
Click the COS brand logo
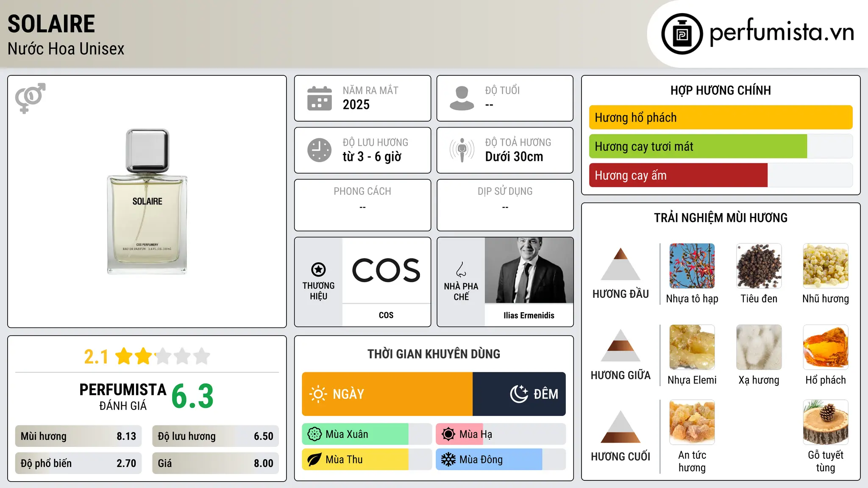386,270
